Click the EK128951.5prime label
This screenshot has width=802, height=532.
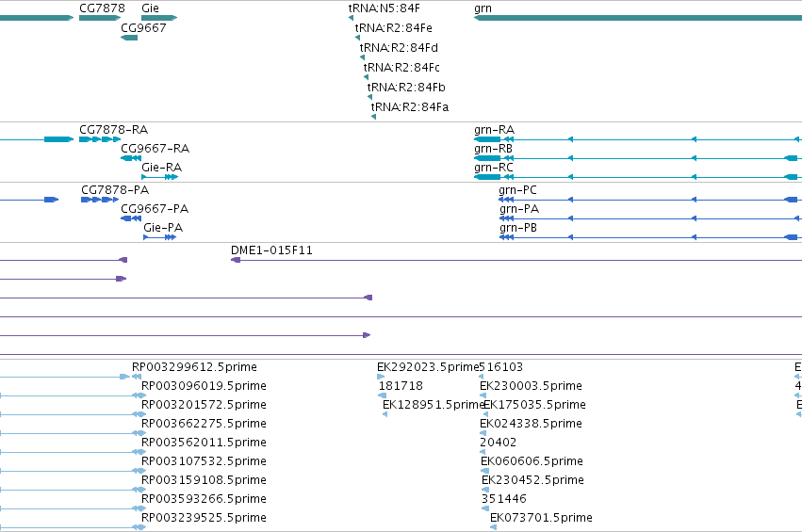pyautogui.click(x=434, y=405)
